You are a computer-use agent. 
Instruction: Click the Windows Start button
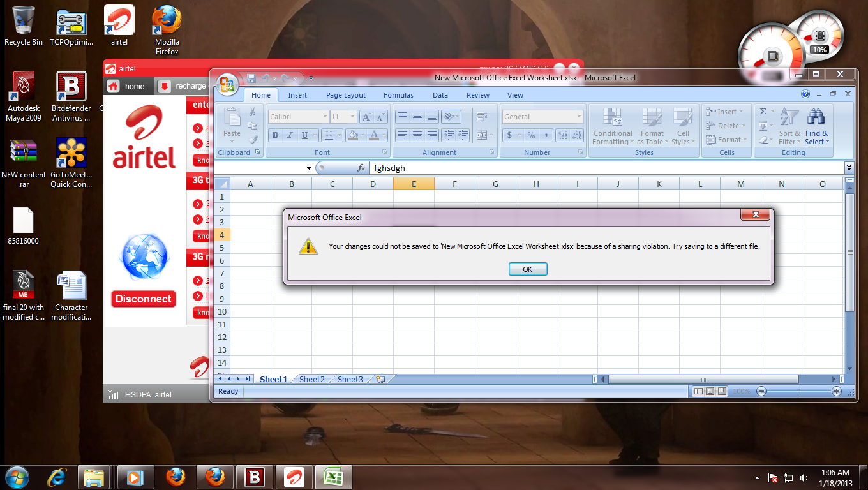[17, 477]
